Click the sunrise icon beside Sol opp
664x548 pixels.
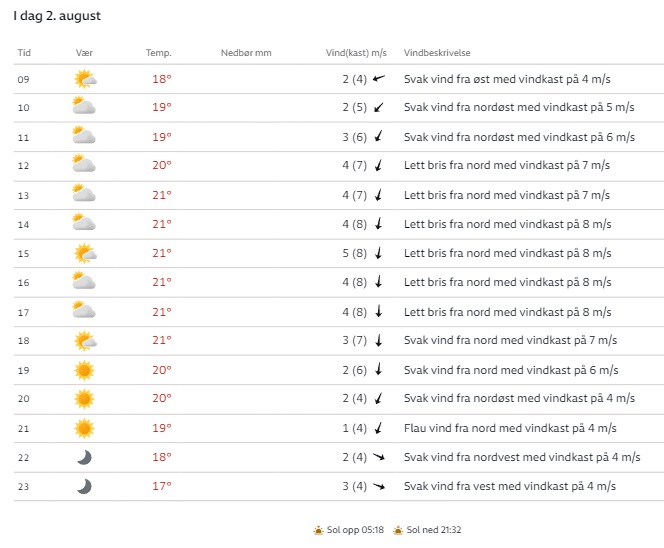click(318, 530)
